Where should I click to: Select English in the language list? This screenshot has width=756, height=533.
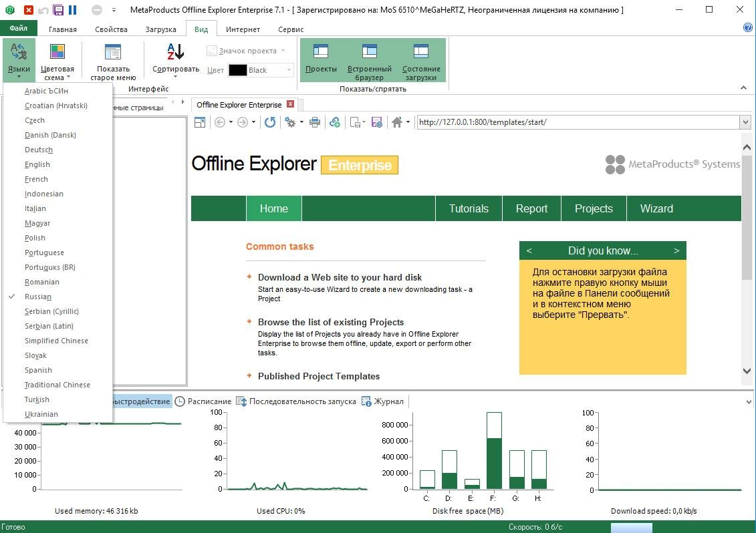(58, 164)
